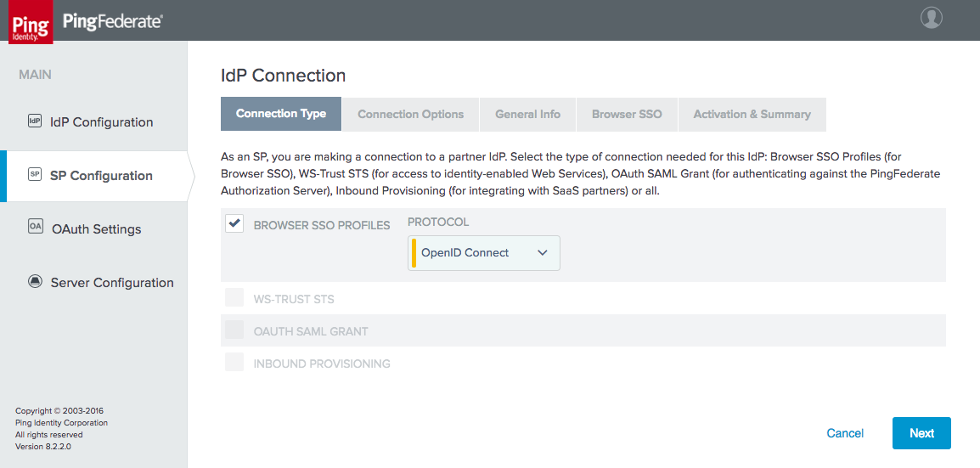
Task: Click the Server Configuration icon
Action: (x=36, y=281)
